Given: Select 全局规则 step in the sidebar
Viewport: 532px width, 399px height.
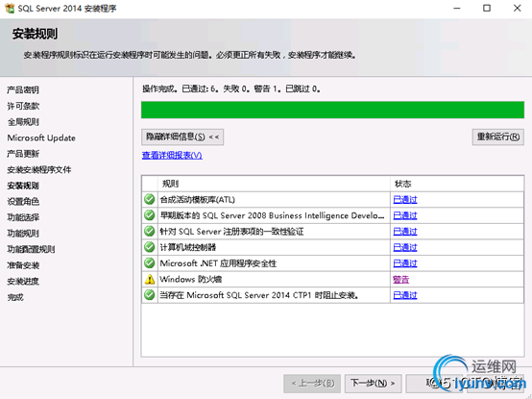Looking at the screenshot, I should tap(23, 122).
